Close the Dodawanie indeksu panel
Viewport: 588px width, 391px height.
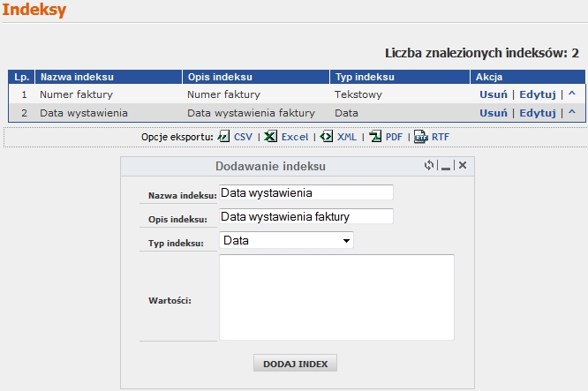pyautogui.click(x=462, y=165)
